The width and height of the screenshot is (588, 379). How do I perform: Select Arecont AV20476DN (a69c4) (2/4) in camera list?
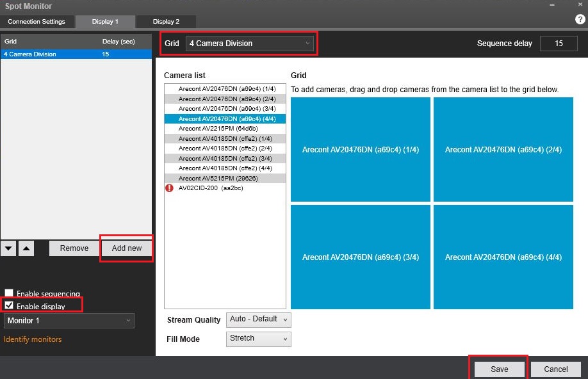tap(225, 99)
